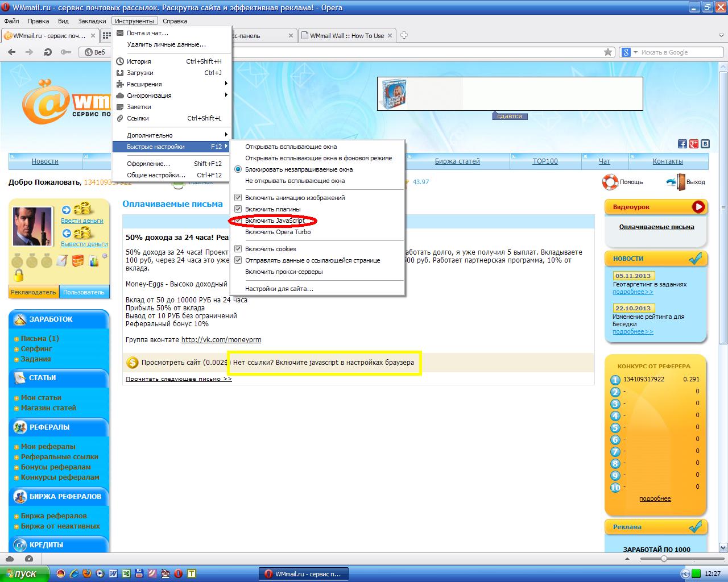Select Загрузки from the Инструменты menu

[172, 73]
